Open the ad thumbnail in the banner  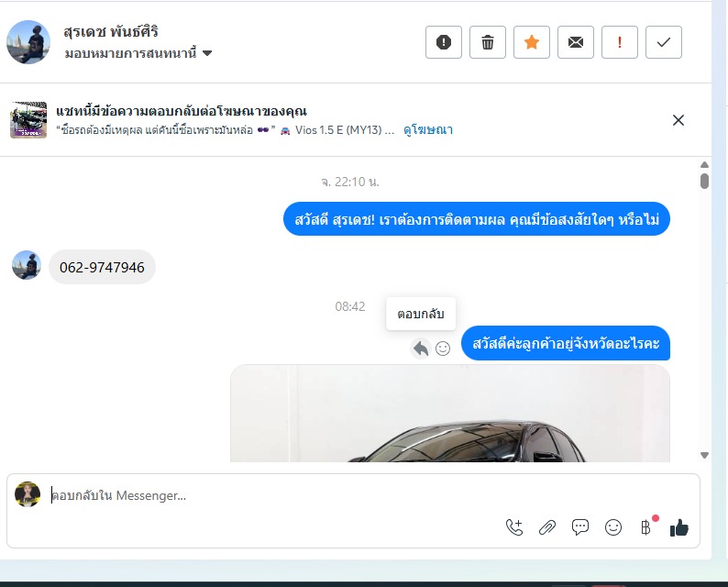pyautogui.click(x=28, y=120)
